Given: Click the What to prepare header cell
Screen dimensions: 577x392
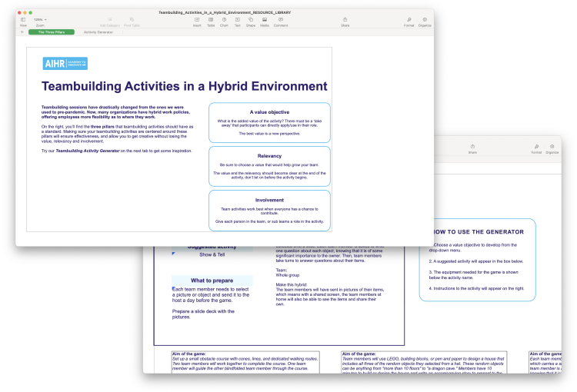Looking at the screenshot, I should [x=212, y=281].
